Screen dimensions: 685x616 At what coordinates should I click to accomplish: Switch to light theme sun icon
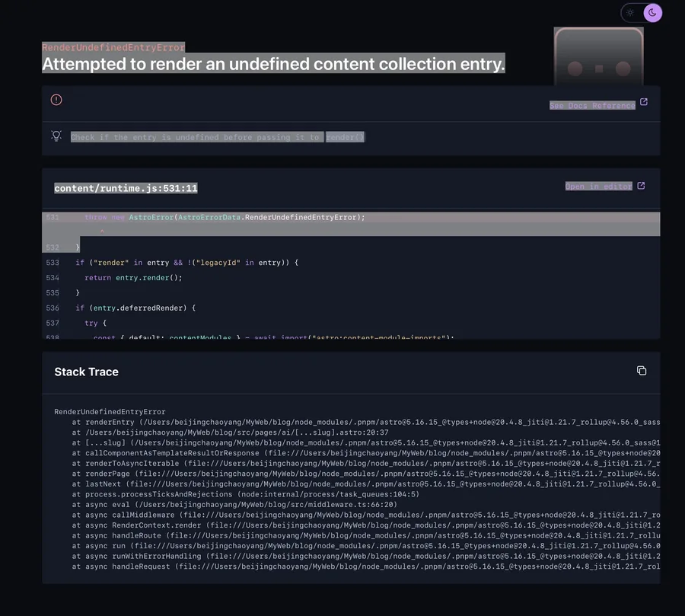coord(630,13)
